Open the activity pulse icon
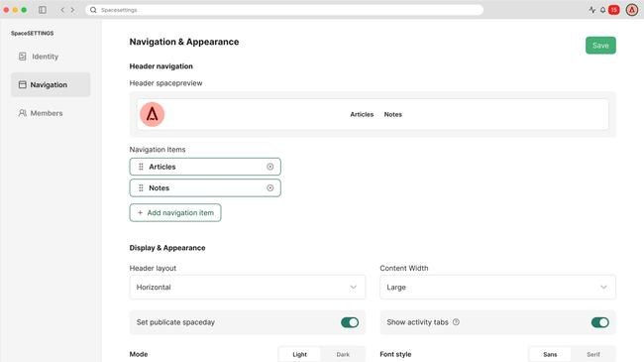 (591, 10)
